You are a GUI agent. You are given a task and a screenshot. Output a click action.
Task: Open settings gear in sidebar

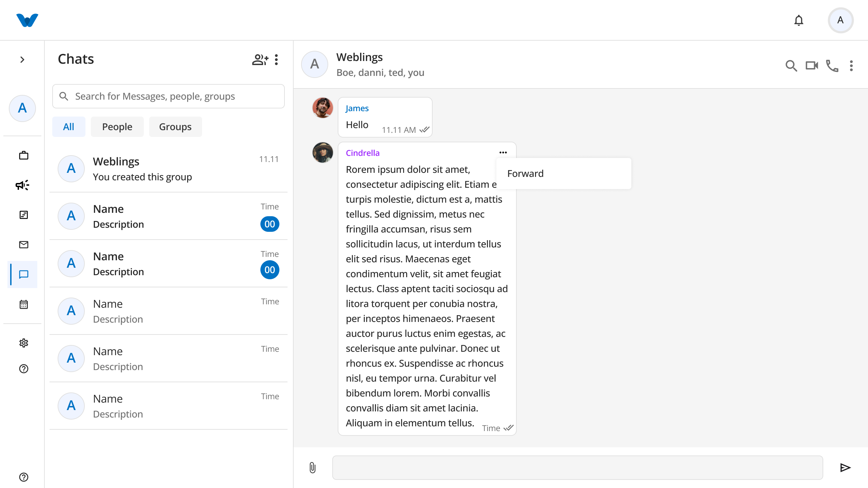click(x=24, y=343)
